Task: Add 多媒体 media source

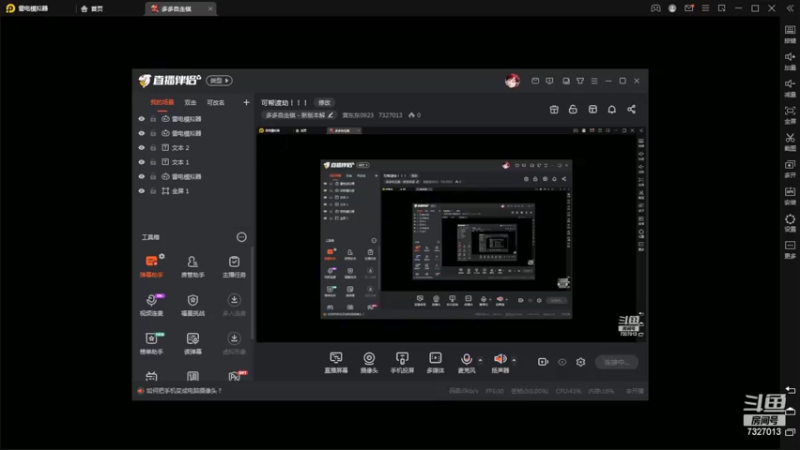Action: pos(435,362)
